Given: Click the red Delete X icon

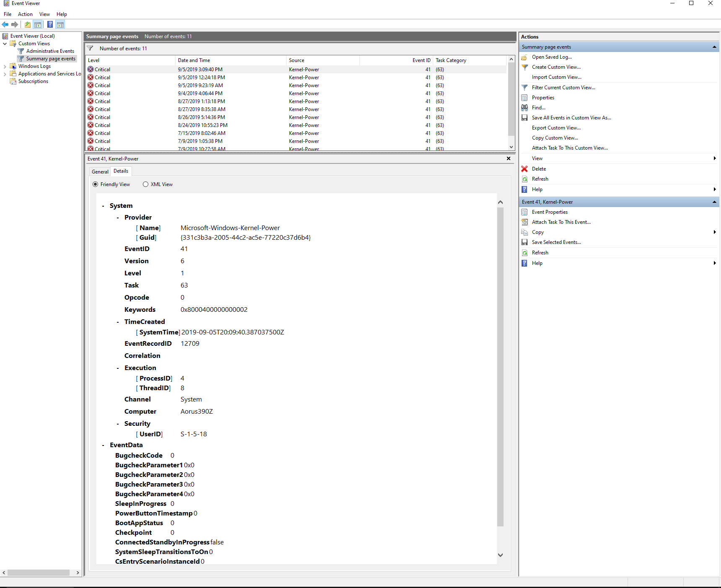Looking at the screenshot, I should click(x=525, y=169).
